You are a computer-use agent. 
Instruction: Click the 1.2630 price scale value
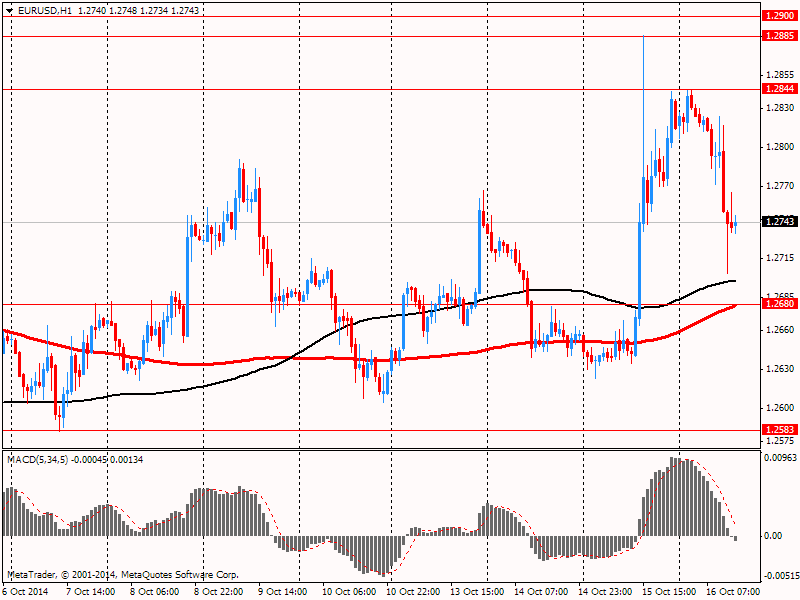click(x=780, y=369)
